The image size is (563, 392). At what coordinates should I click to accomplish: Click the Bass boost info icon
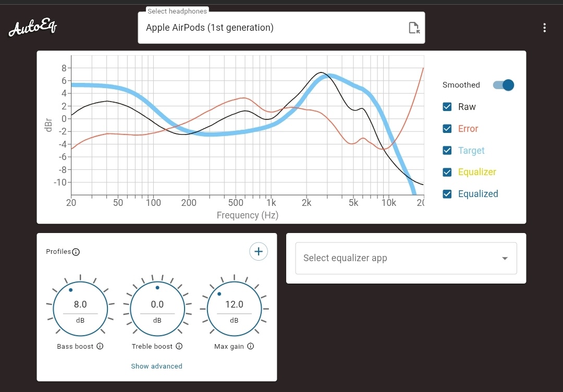click(100, 346)
